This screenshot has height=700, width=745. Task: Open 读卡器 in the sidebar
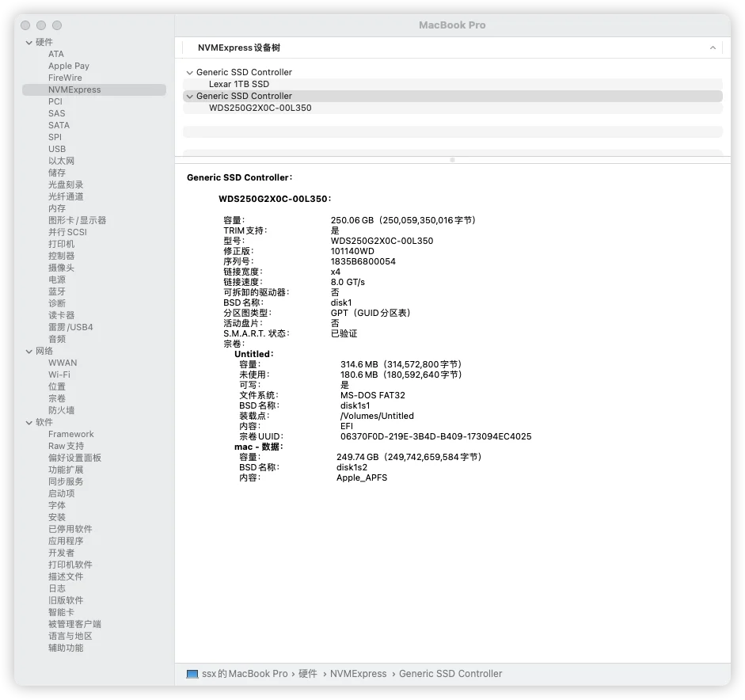61,315
